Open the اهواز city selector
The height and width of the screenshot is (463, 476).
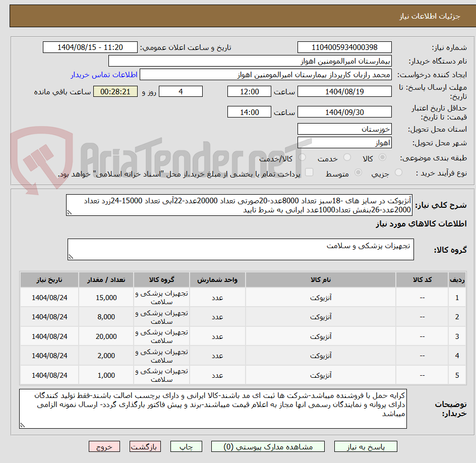344,142
